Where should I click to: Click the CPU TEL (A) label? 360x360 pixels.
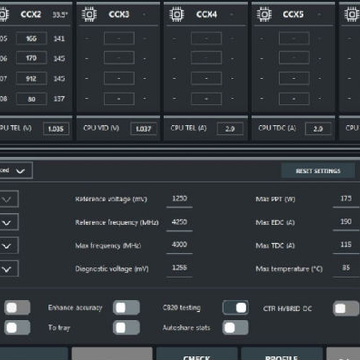pyautogui.click(x=189, y=128)
